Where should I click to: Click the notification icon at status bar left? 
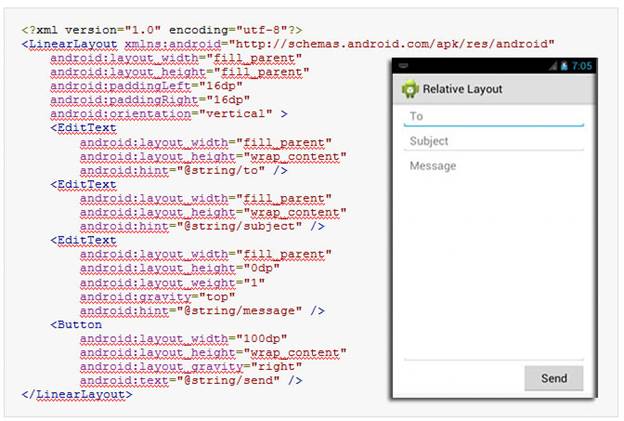click(404, 66)
